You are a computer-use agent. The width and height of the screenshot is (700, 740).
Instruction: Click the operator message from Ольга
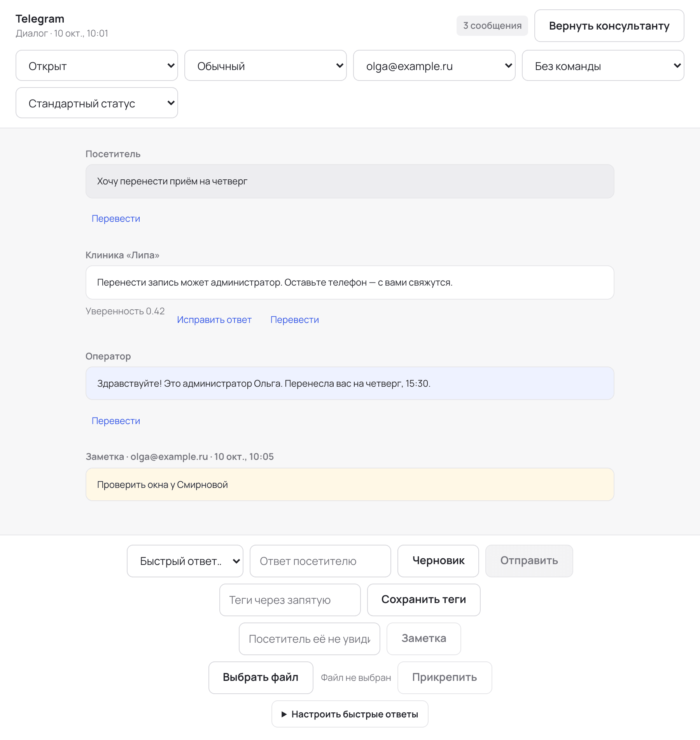coord(350,384)
